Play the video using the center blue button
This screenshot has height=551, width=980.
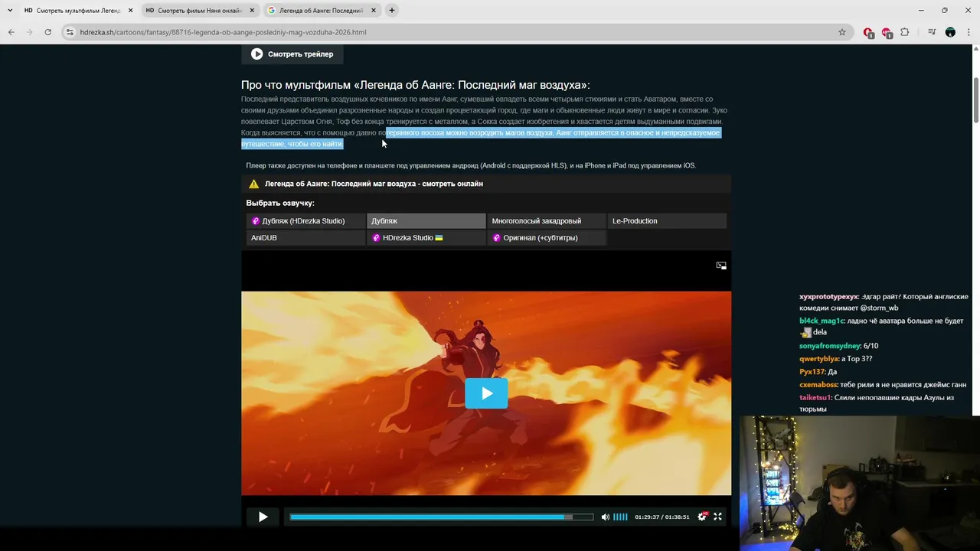486,393
